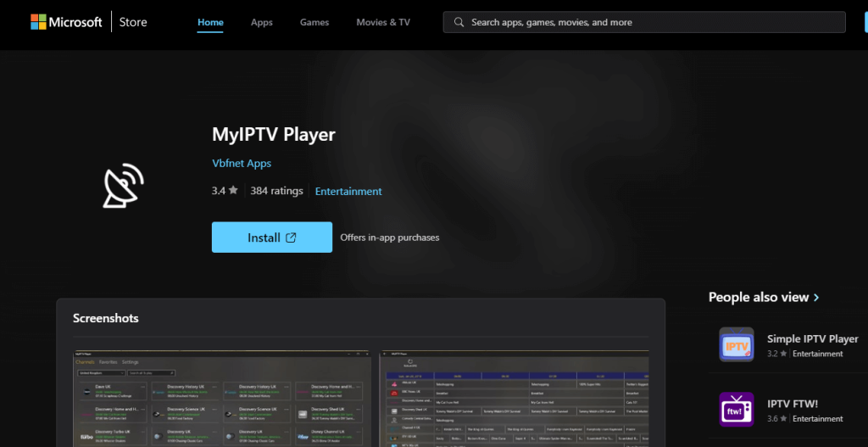The height and width of the screenshot is (447, 868).
Task: Open the Simple IPTV Player title
Action: [813, 339]
